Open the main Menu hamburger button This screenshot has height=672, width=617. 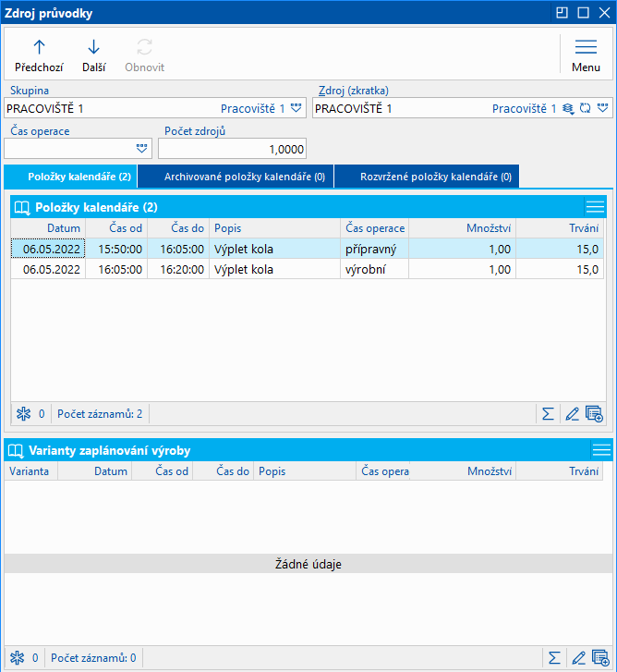586,55
